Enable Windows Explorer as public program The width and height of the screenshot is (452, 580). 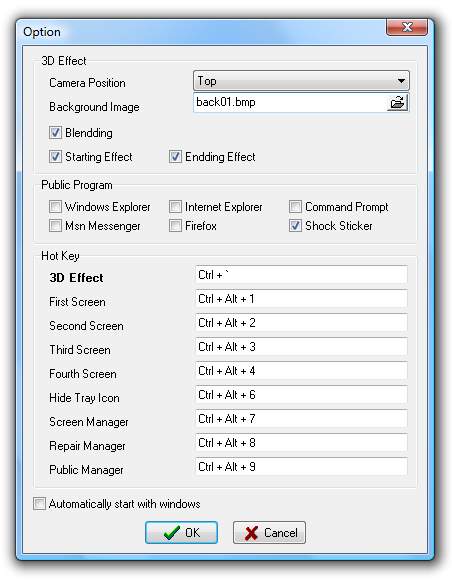coord(55,206)
